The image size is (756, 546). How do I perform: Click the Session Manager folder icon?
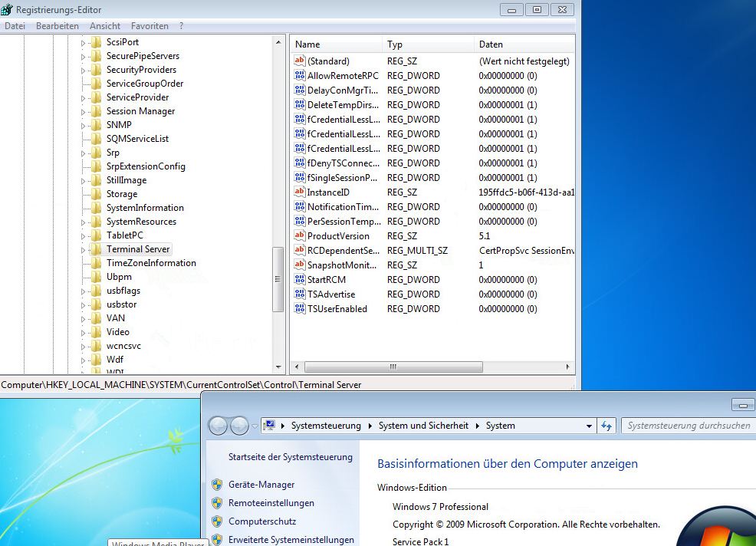click(x=96, y=111)
